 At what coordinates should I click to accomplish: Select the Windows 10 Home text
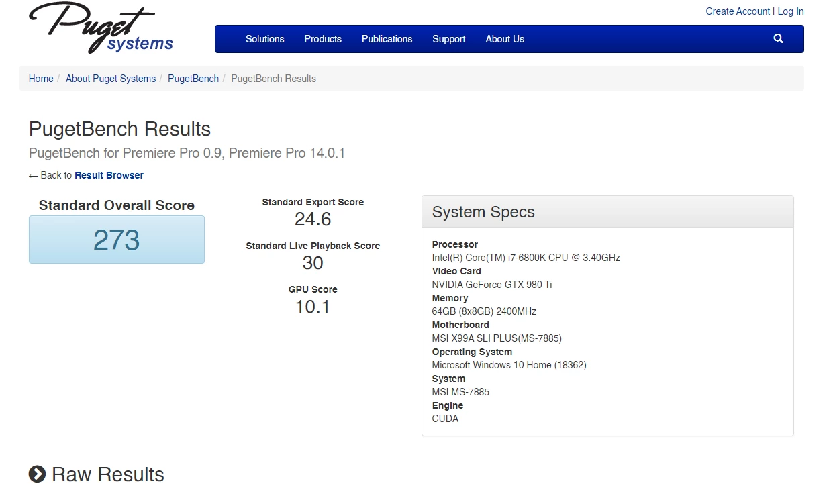pos(509,365)
